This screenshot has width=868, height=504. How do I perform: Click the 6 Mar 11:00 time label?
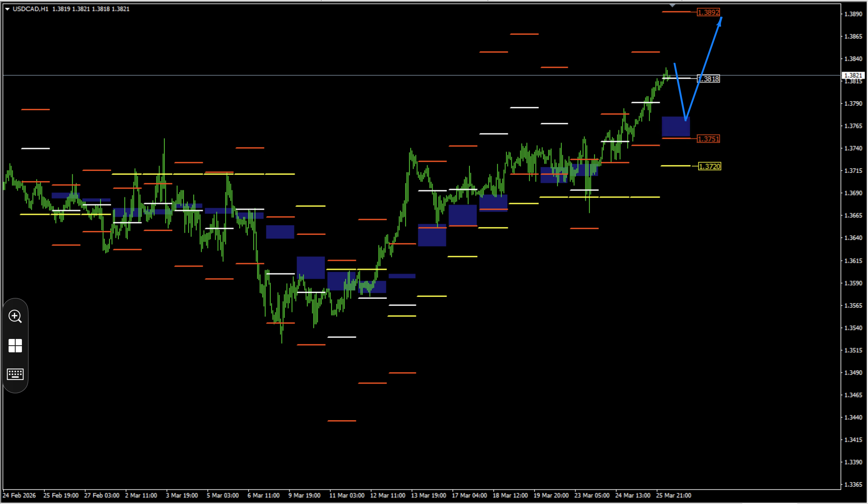coord(263,495)
